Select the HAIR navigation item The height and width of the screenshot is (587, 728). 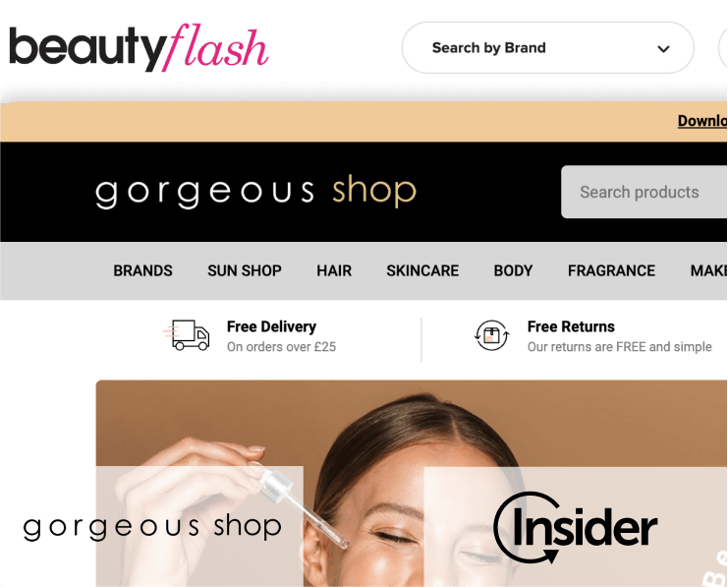[x=334, y=270]
